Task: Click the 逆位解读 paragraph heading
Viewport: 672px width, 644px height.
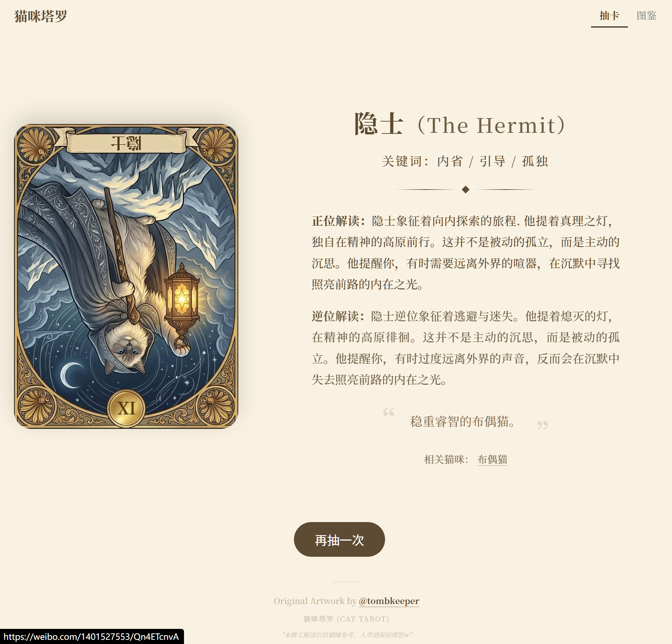Action: tap(339, 316)
